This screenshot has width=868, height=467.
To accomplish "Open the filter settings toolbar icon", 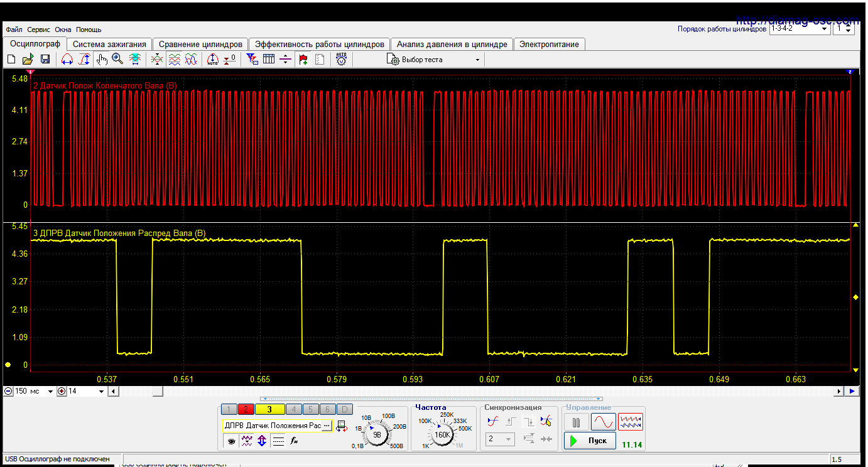I will 252,59.
